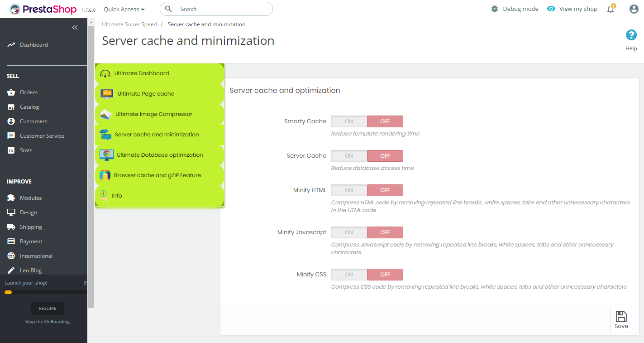This screenshot has height=343, width=644.
Task: Click the Ultimate Dashboard speedometer icon
Action: [105, 73]
